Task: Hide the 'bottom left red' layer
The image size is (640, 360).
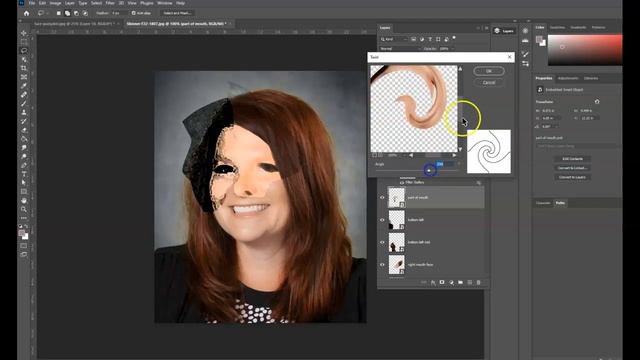Action: [382, 242]
